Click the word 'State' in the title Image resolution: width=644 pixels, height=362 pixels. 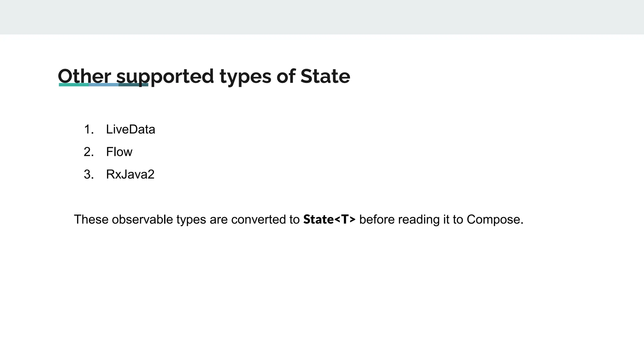[x=325, y=76]
